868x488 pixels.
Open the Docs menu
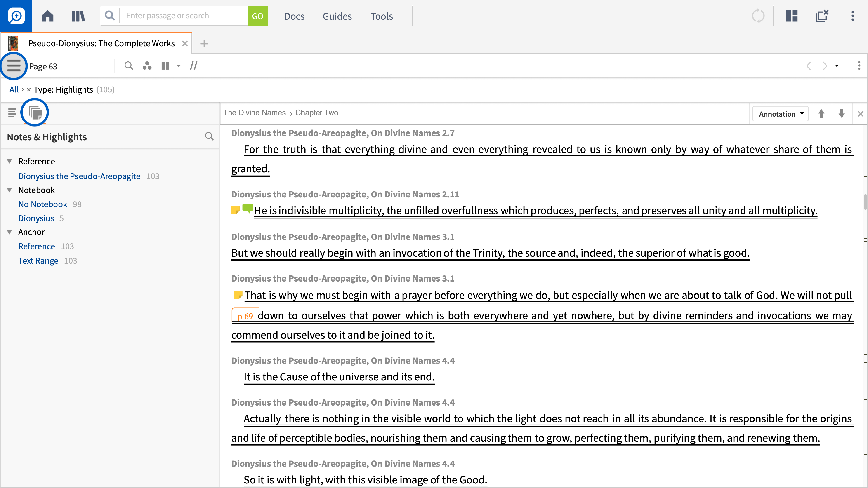294,16
